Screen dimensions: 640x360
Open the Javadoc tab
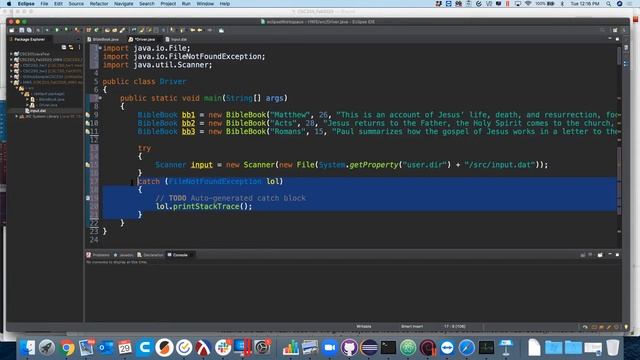(x=126, y=255)
